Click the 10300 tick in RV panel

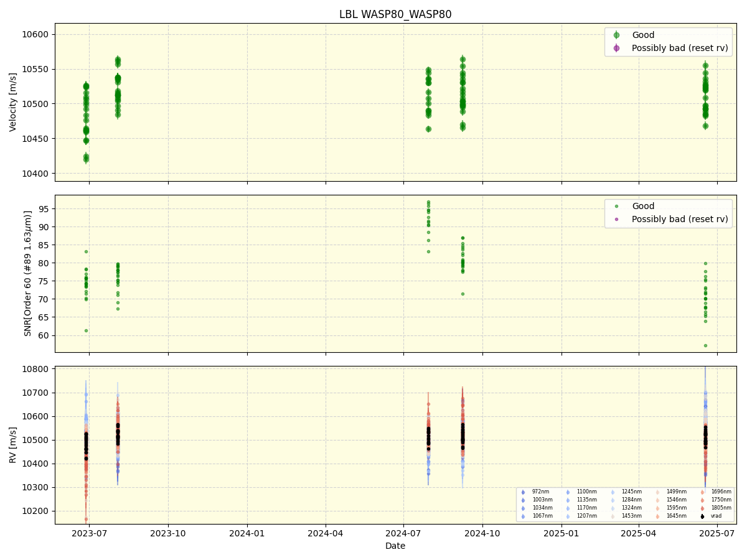coord(37,487)
